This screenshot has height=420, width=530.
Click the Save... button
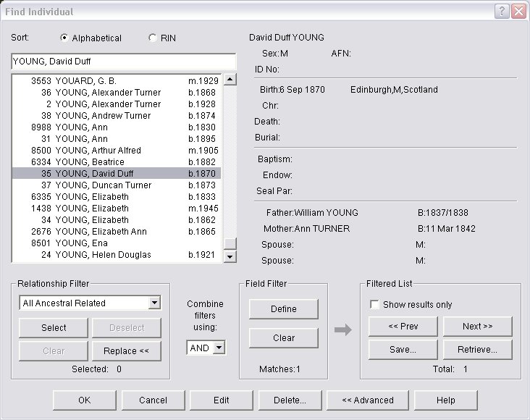[403, 350]
